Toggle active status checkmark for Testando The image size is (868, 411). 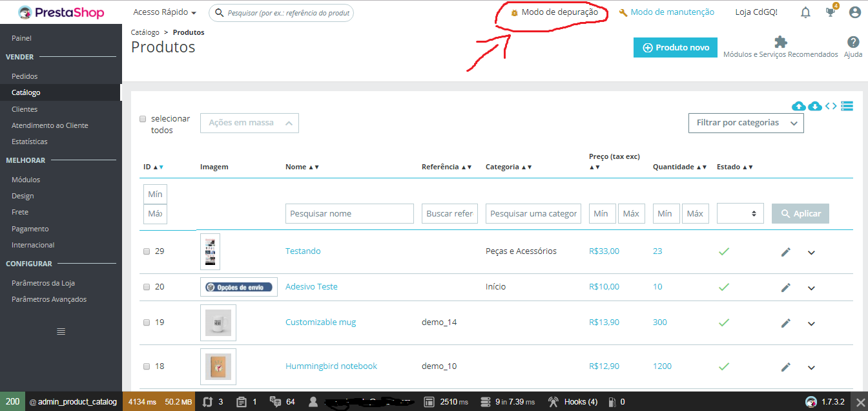pyautogui.click(x=724, y=251)
